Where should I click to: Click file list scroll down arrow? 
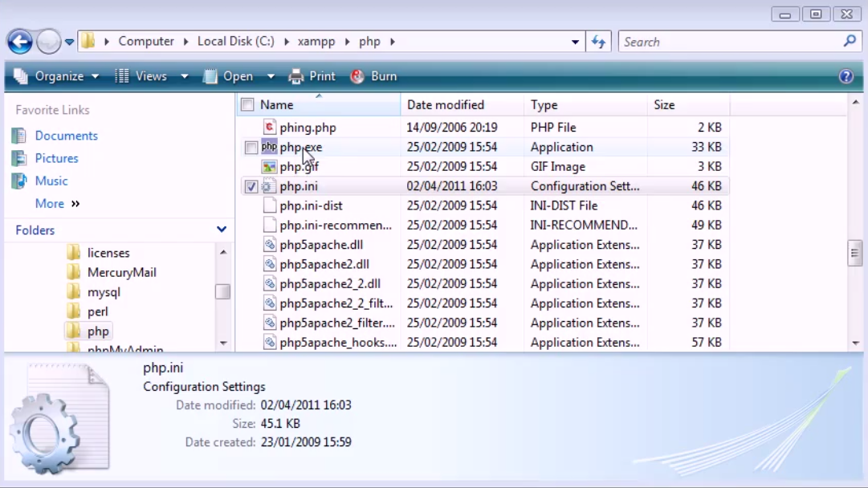855,343
